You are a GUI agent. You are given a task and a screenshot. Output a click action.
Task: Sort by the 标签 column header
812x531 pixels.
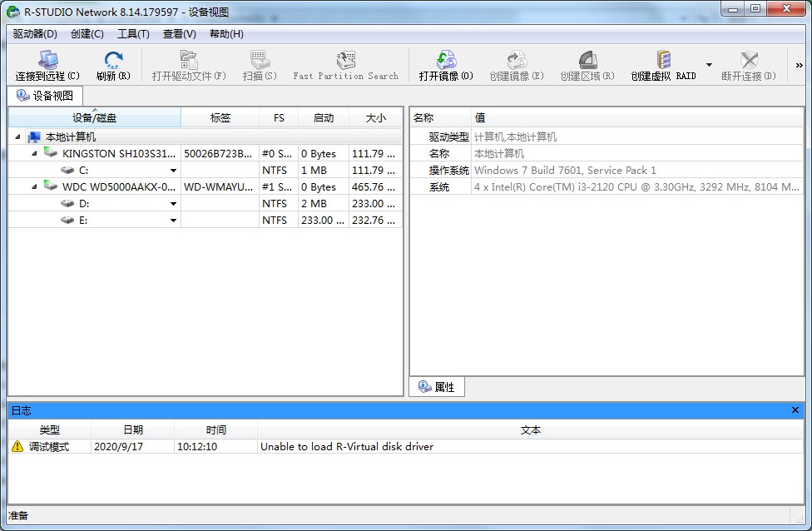[x=220, y=117]
